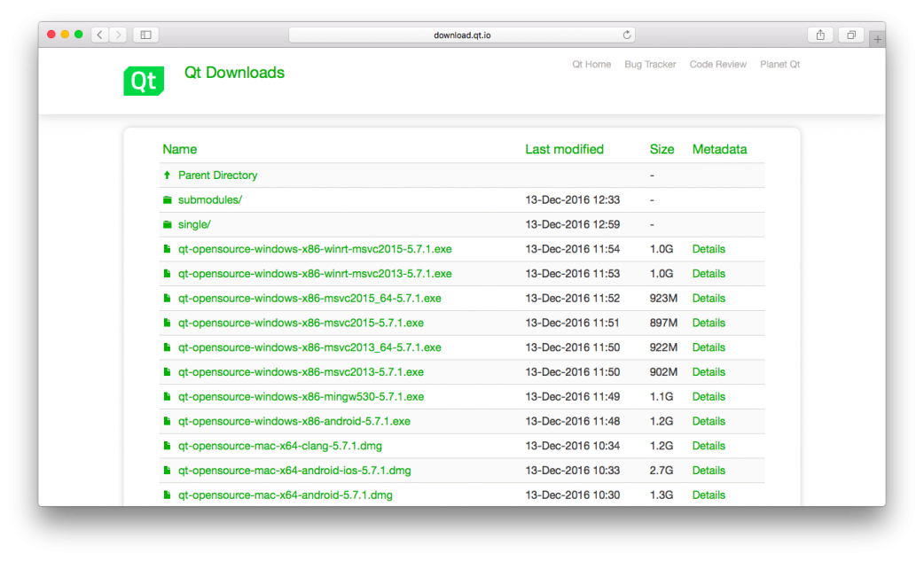Click the Parent Directory up arrow icon
Screen dimensions: 924x561
coord(167,175)
